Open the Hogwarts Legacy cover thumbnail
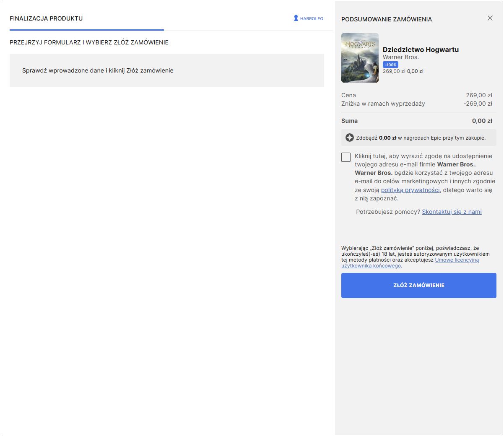This screenshot has width=504, height=436. click(360, 58)
